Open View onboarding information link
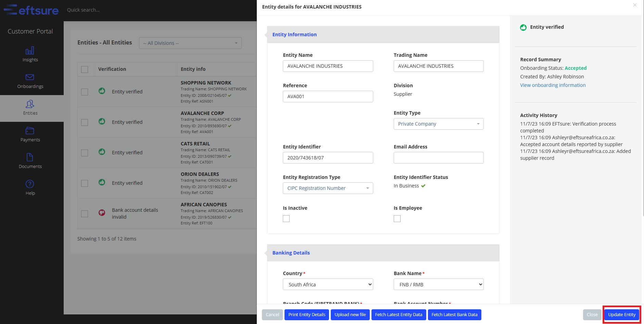This screenshot has height=324, width=644. pos(553,85)
